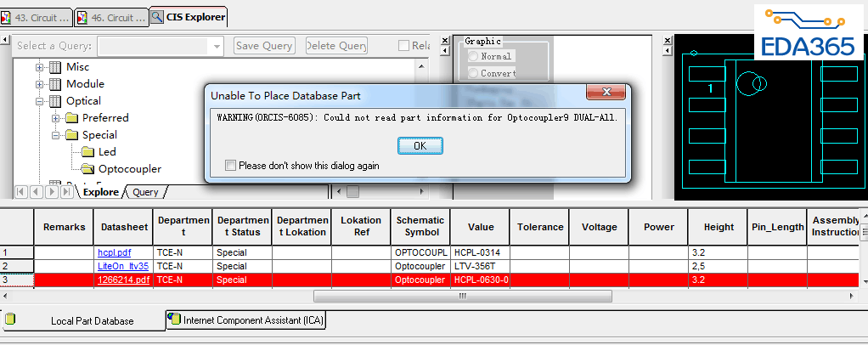Open the hcpl.pdf datasheet link
Viewport: 868px width, 345px height.
(115, 252)
